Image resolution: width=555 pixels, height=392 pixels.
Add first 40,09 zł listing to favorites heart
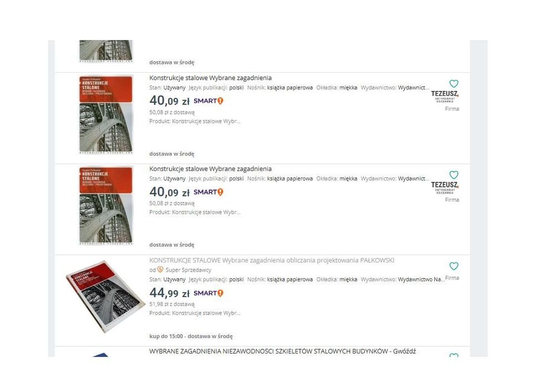click(454, 84)
